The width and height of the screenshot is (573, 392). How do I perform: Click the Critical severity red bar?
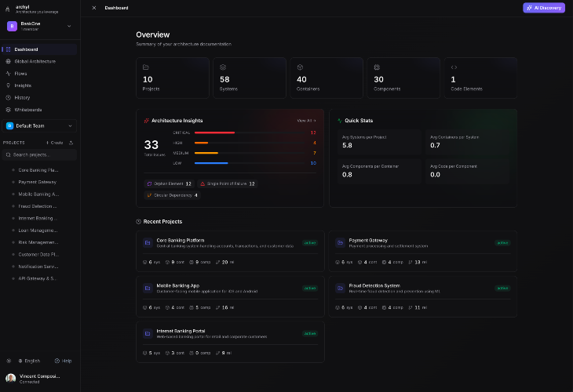(x=214, y=132)
